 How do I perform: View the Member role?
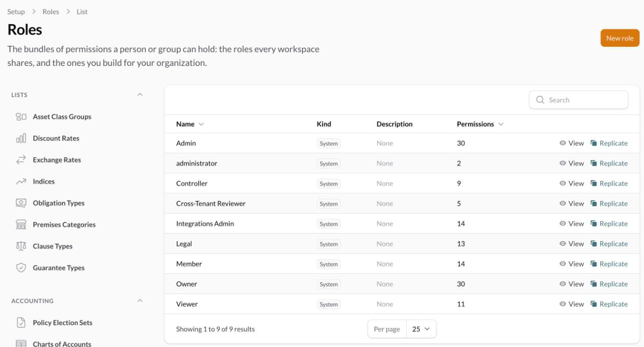[x=572, y=264]
